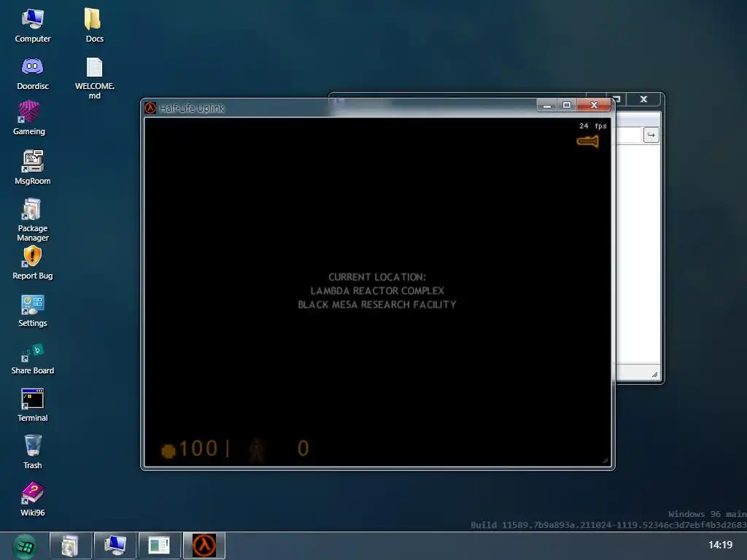The image size is (747, 560).
Task: Click the LAMBDA REACTOR COMPLEX text
Action: (377, 290)
